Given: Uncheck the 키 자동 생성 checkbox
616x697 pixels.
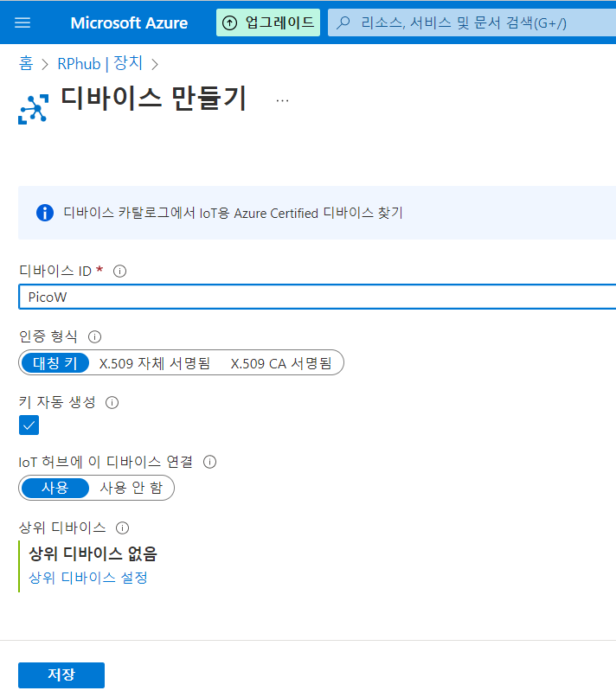Looking at the screenshot, I should click(x=29, y=425).
